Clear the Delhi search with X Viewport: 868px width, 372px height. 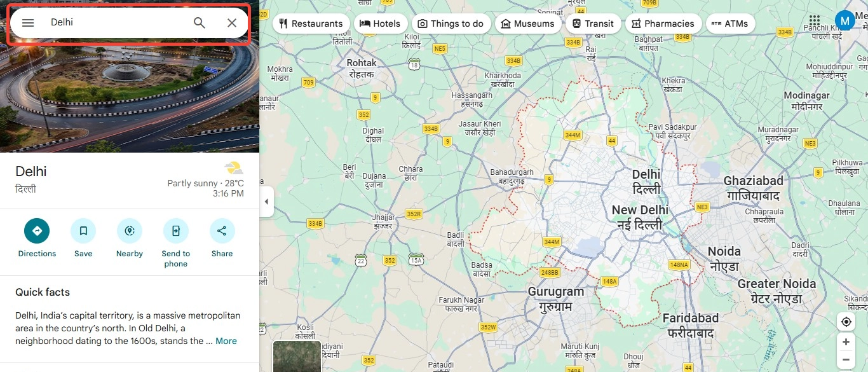point(232,23)
